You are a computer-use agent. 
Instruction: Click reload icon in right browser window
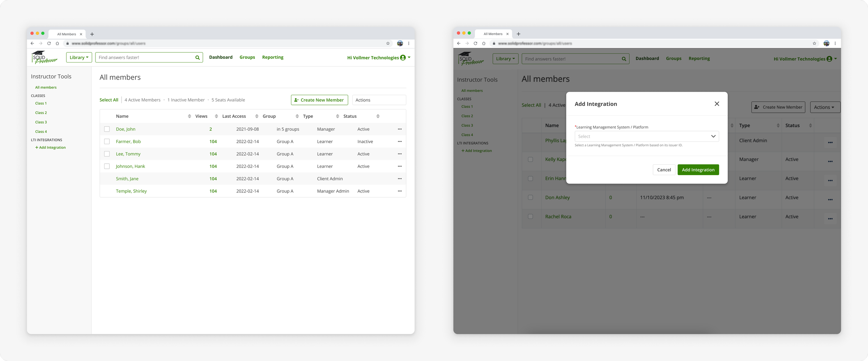coord(475,43)
